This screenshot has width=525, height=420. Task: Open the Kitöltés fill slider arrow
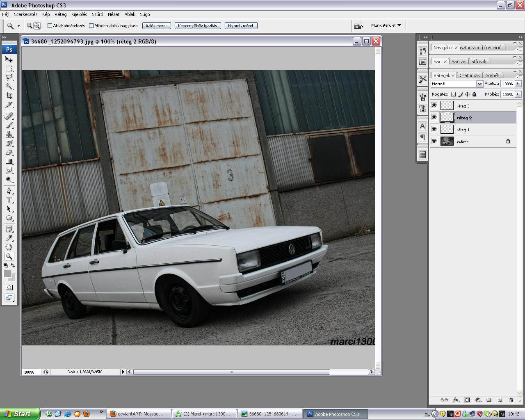pyautogui.click(x=518, y=94)
